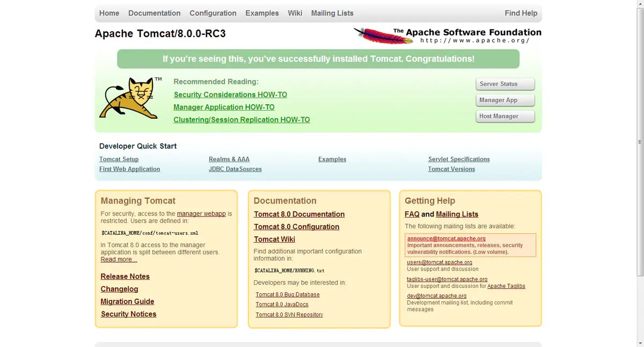Open the Release Notes link

[x=125, y=277]
